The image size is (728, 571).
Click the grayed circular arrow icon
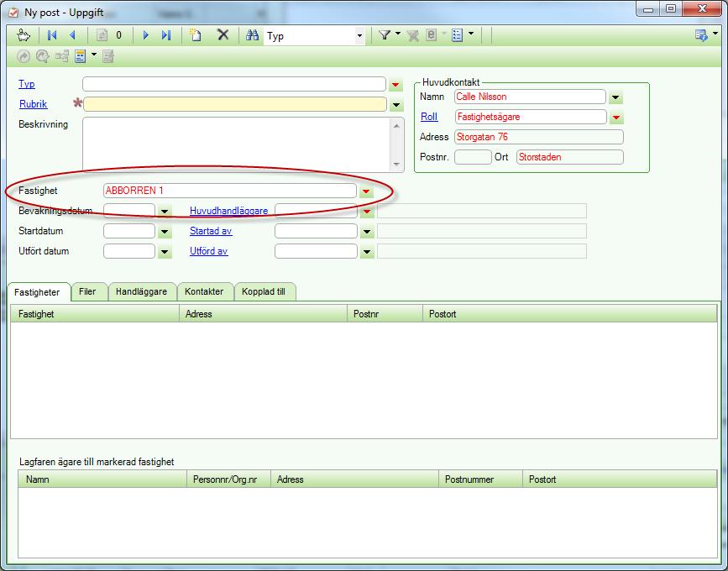tap(43, 56)
